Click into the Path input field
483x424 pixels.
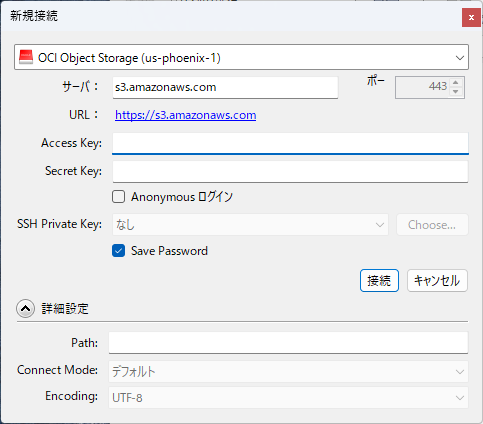(288, 343)
